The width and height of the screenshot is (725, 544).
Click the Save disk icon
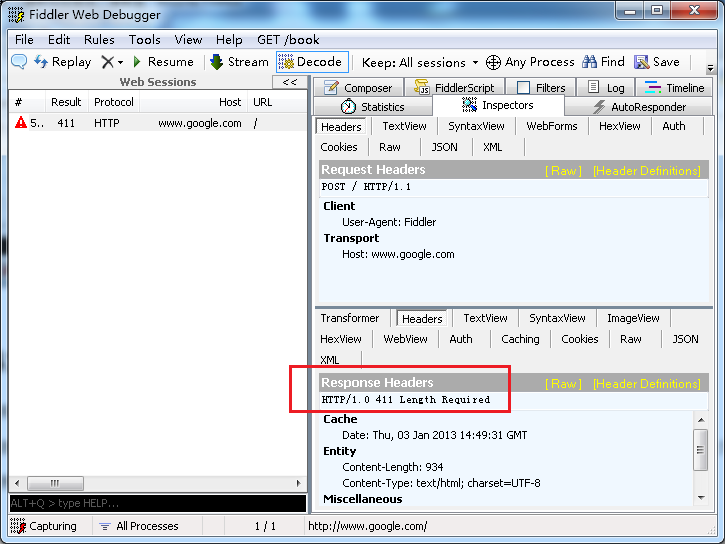coord(642,62)
